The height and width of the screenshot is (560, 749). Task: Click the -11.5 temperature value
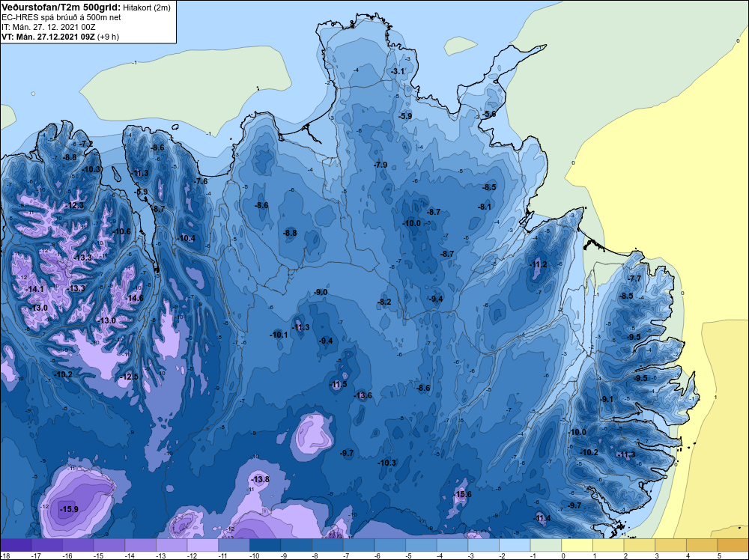tap(339, 384)
